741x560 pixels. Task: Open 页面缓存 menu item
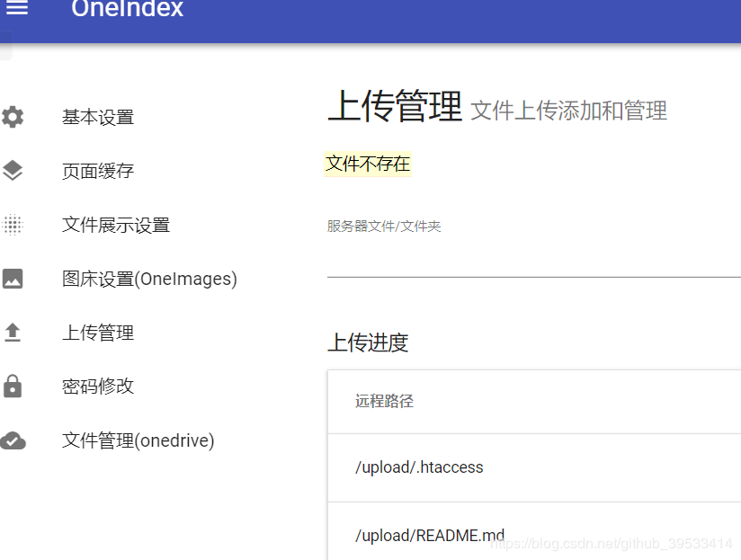[98, 171]
